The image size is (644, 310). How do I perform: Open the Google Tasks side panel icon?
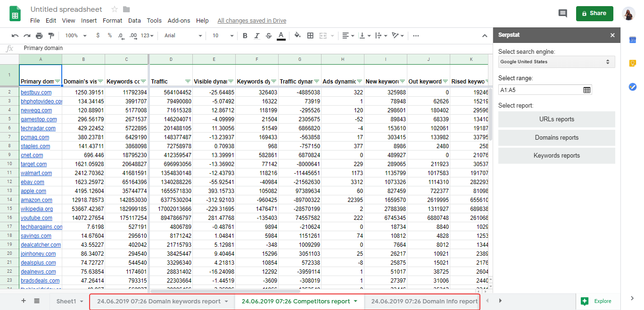click(633, 86)
